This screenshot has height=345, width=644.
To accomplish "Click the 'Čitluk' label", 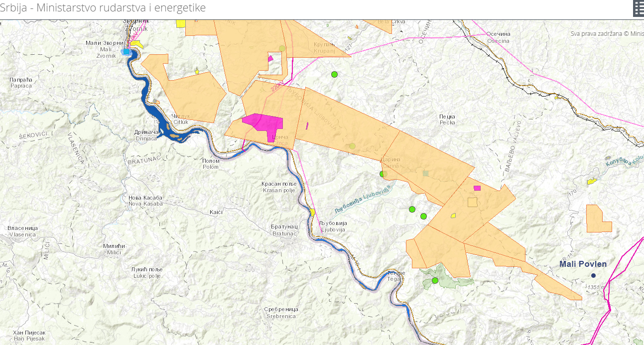I will point(181,119).
